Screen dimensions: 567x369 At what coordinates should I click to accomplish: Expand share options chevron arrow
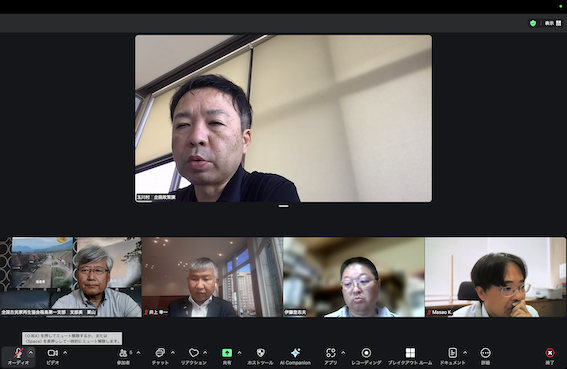tap(239, 352)
